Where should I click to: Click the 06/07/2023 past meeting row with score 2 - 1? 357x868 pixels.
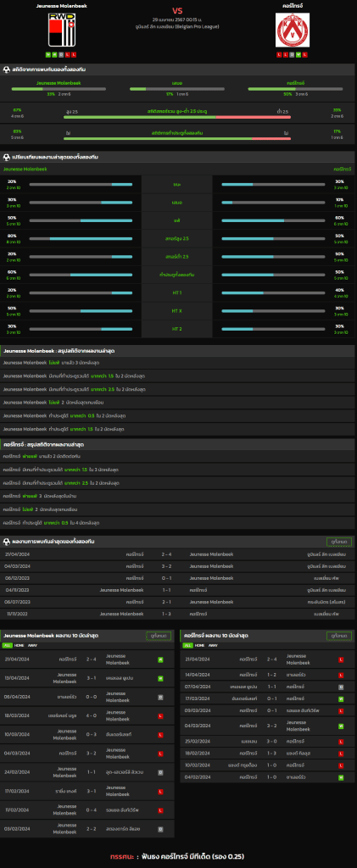click(x=178, y=603)
